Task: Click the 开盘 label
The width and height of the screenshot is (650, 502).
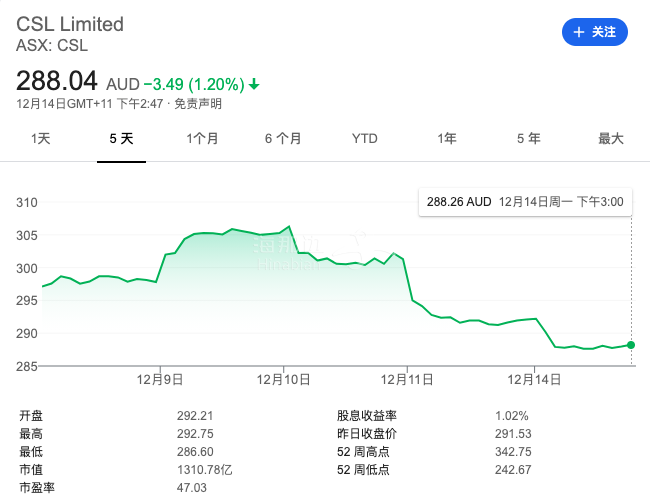Action: [x=31, y=415]
